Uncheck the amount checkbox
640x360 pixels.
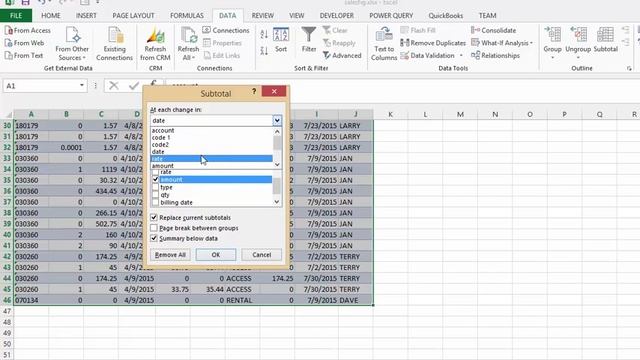(155, 180)
